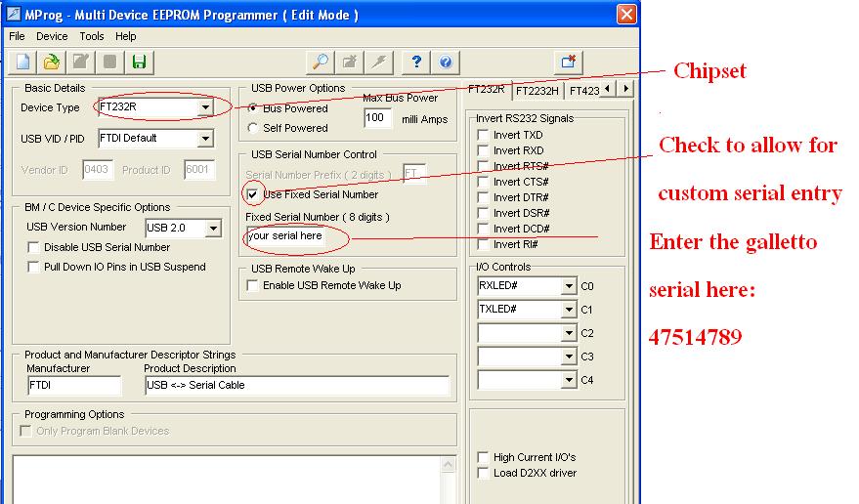859x504 pixels.
Task: Check the Invert CTS# box
Action: pyautogui.click(x=483, y=182)
